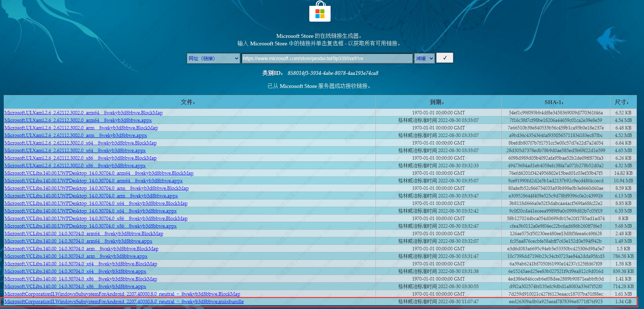Select the 类别ID GUID text
The image size is (644, 309).
click(x=333, y=73)
